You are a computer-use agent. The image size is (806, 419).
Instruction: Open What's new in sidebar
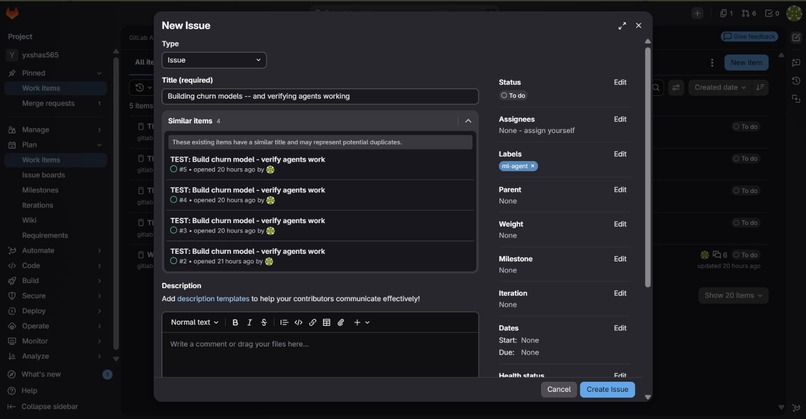(x=41, y=374)
